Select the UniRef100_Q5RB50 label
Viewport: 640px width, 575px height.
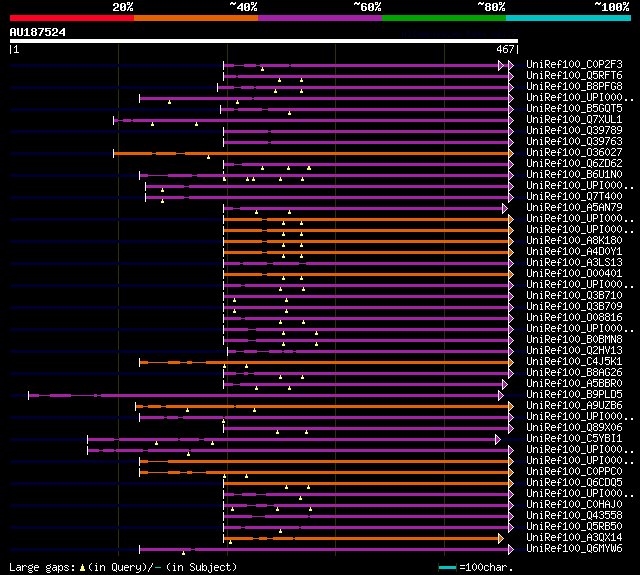point(574,527)
